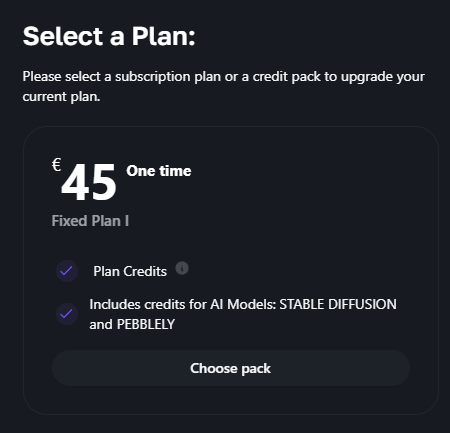Screen dimensions: 450x433
Task: Click "current plan." on the second description line
Action: tap(61, 97)
